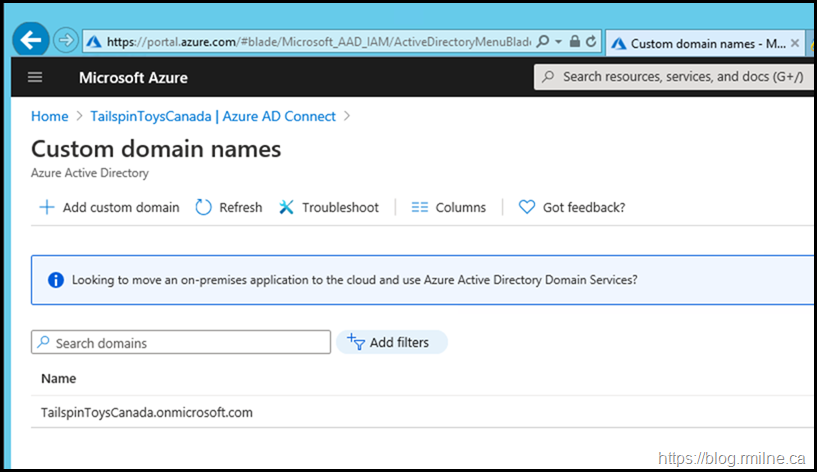Open TailspinToysCanada.onmicrosoft.com domain entry
The height and width of the screenshot is (472, 817).
pyautogui.click(x=147, y=412)
